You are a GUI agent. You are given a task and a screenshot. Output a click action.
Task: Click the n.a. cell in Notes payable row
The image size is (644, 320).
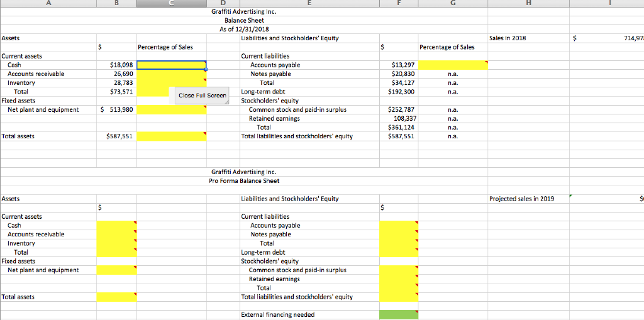coord(453,74)
